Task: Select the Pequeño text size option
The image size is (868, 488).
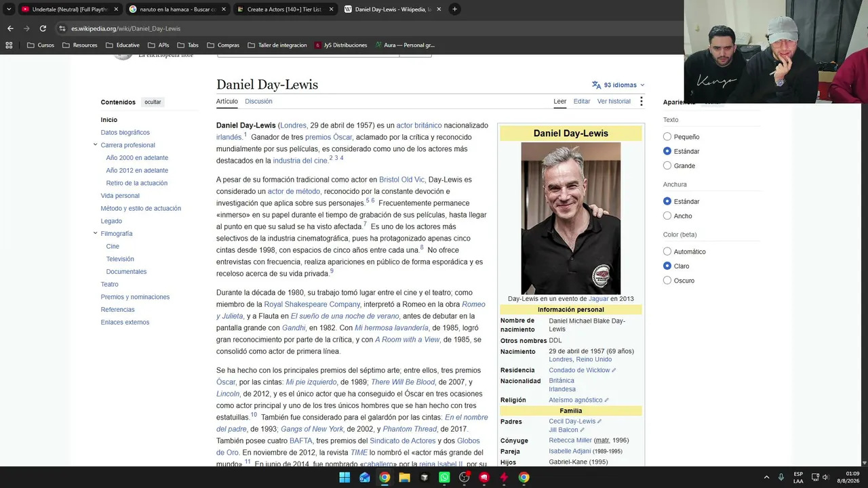Action: pos(667,137)
